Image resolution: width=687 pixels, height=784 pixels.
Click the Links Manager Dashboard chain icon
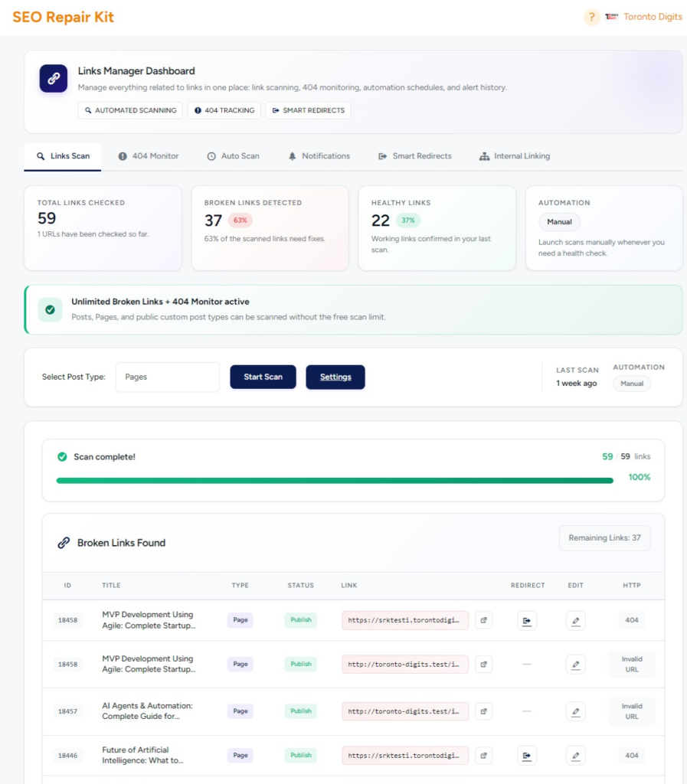point(54,79)
